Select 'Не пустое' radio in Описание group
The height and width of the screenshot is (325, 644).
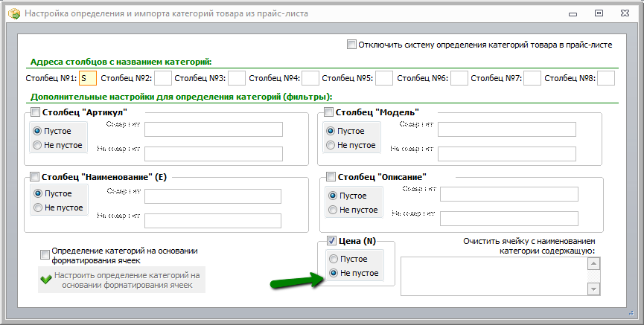click(333, 210)
